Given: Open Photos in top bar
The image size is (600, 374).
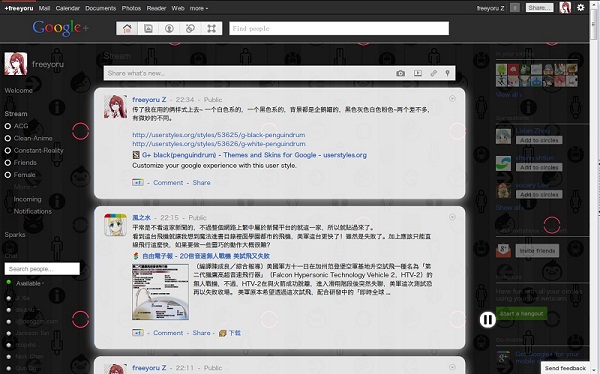Looking at the screenshot, I should click(131, 8).
